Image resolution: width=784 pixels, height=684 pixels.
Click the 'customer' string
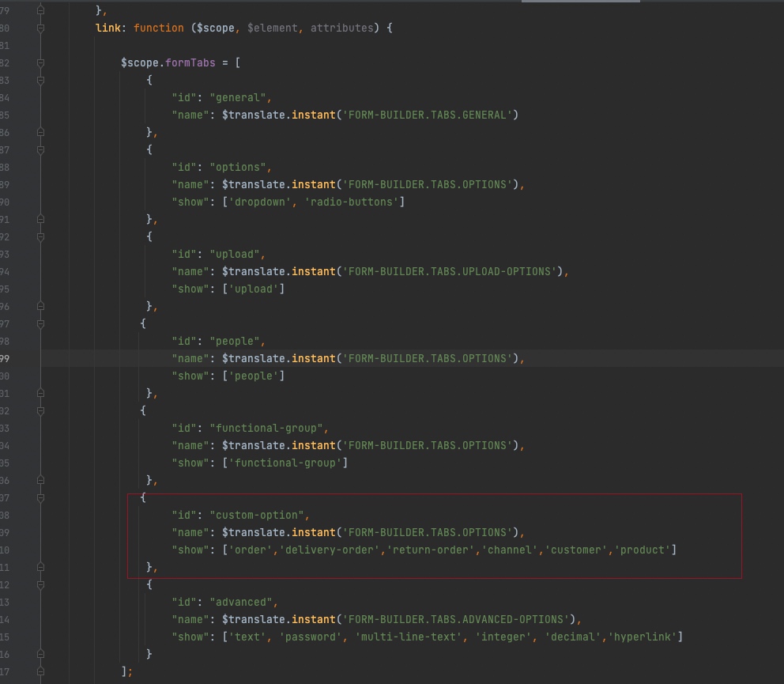click(576, 550)
